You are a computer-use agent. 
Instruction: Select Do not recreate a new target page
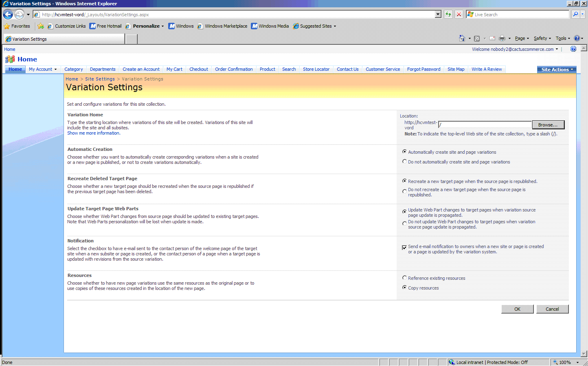click(x=404, y=191)
